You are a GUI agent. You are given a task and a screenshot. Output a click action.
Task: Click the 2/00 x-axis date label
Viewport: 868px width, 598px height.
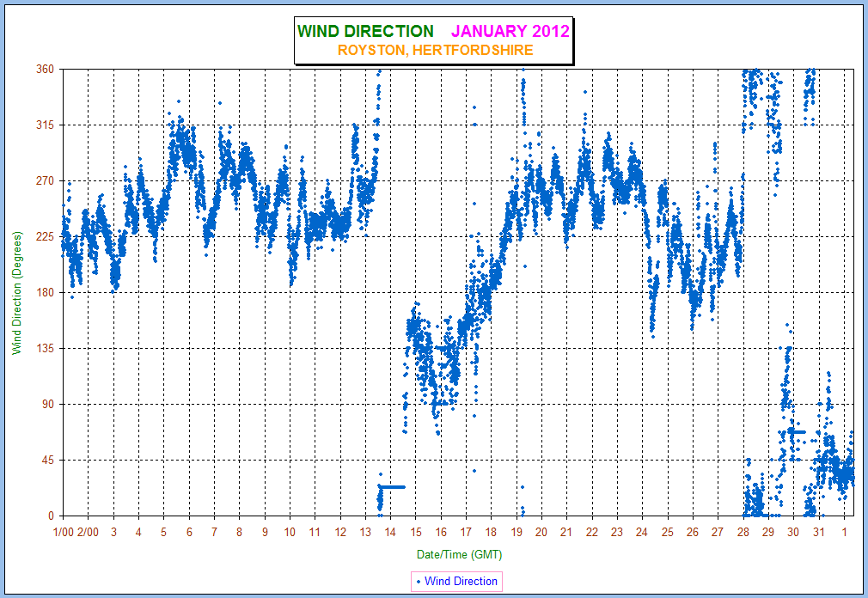pos(88,532)
